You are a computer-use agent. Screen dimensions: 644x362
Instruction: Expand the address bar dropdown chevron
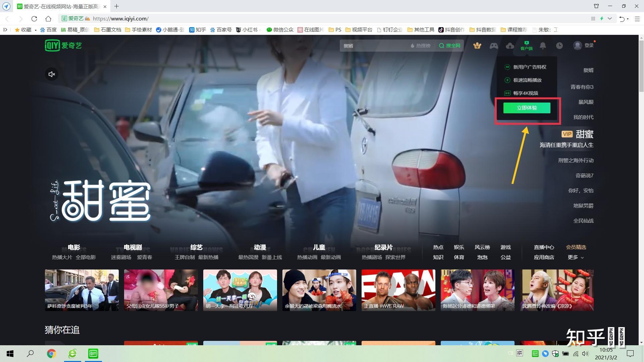coord(610,19)
